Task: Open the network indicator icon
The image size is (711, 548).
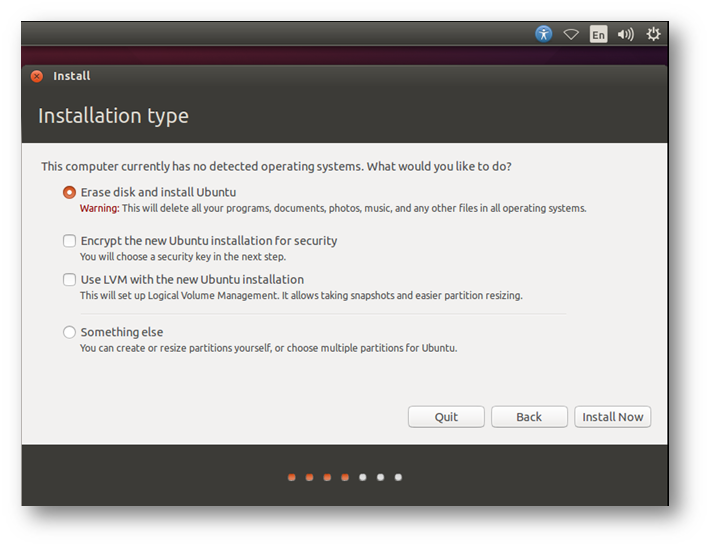Action: click(x=571, y=34)
